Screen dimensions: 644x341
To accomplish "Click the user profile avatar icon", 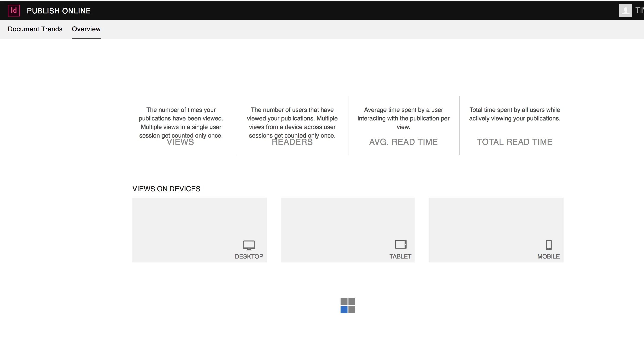I will pos(625,10).
